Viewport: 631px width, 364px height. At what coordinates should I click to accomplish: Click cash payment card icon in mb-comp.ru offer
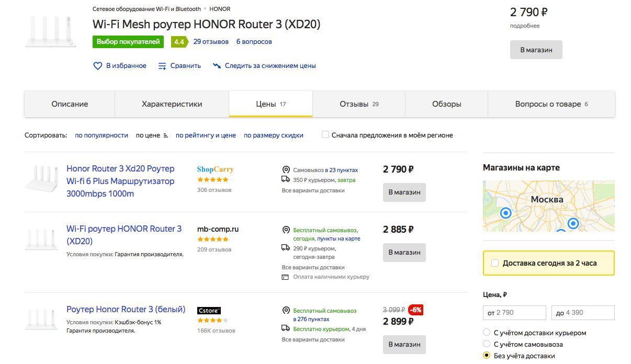[x=285, y=277]
